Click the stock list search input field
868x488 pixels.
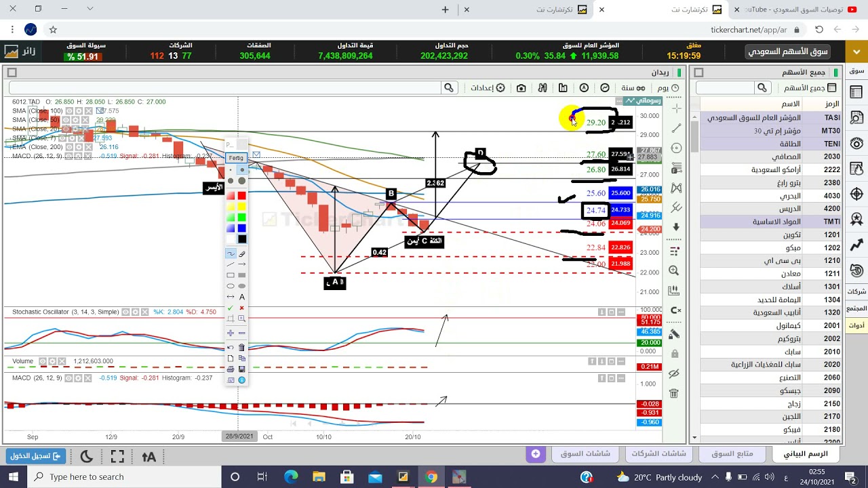725,88
